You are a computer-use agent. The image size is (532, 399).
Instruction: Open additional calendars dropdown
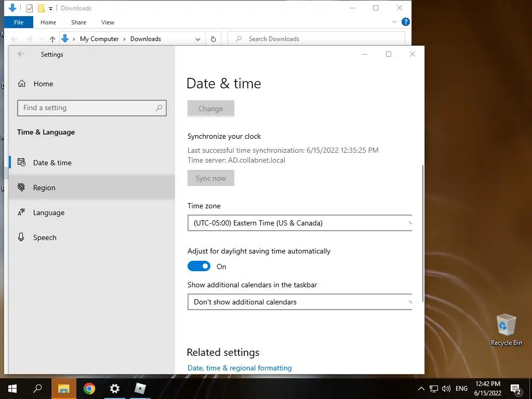300,302
